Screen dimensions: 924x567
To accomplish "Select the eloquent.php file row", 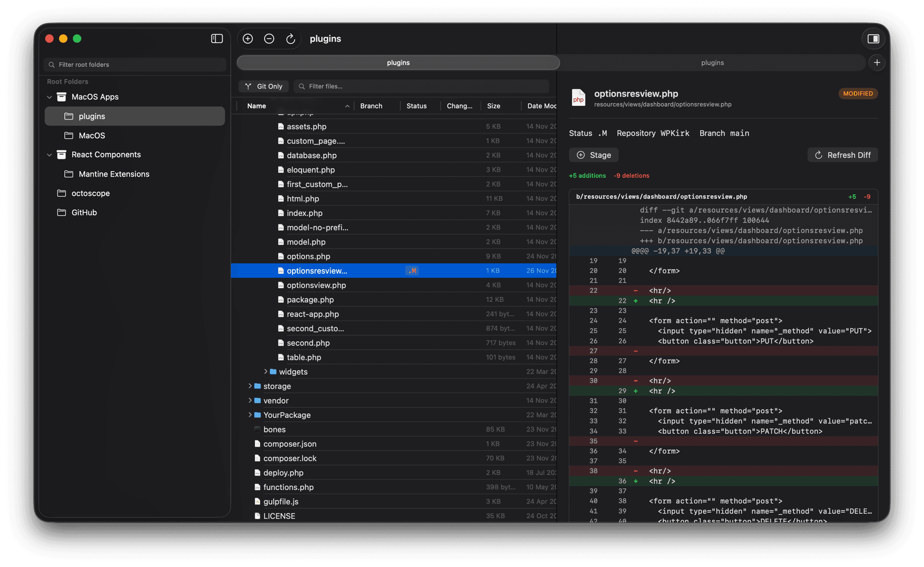I will pyautogui.click(x=394, y=169).
